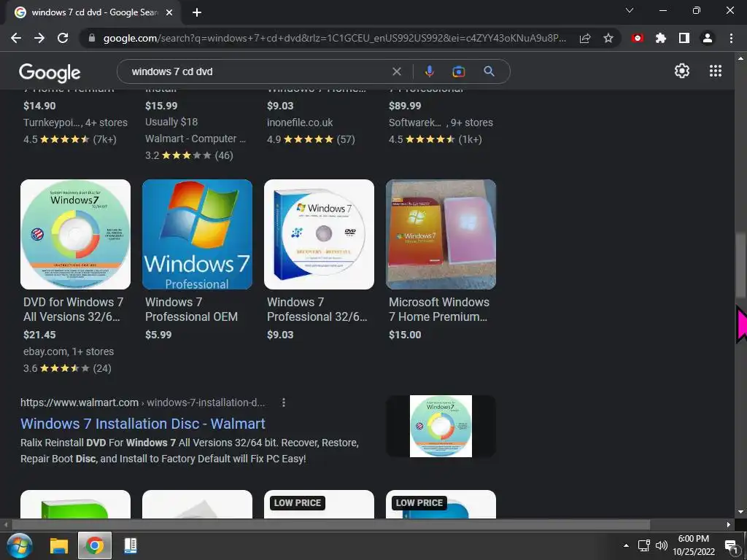This screenshot has height=560, width=747.
Task: Click the $15.00 price
Action: click(405, 335)
